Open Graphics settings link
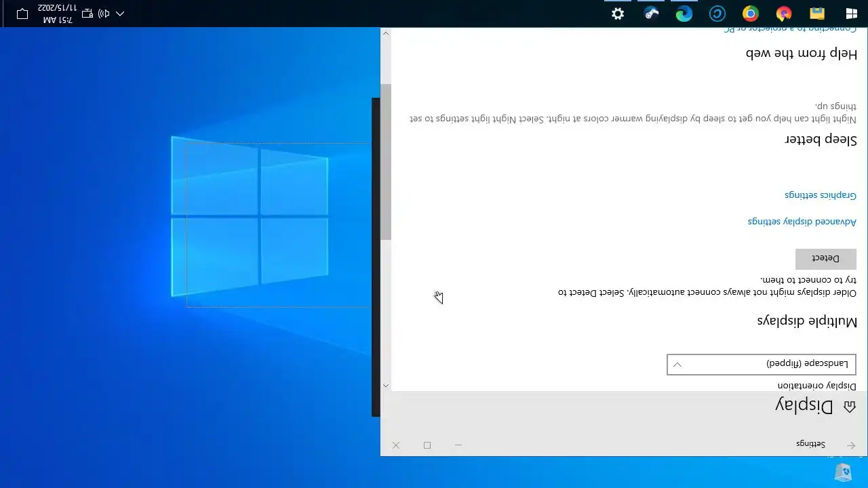 click(x=821, y=195)
